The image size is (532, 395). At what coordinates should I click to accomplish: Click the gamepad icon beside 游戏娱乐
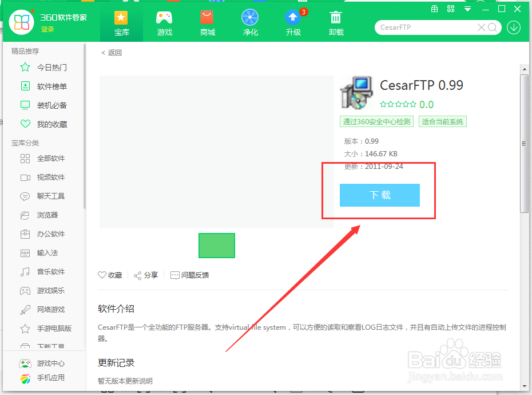pyautogui.click(x=25, y=291)
